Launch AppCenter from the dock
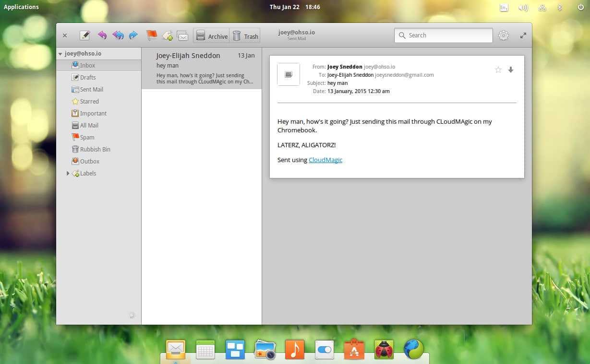 [x=354, y=349]
